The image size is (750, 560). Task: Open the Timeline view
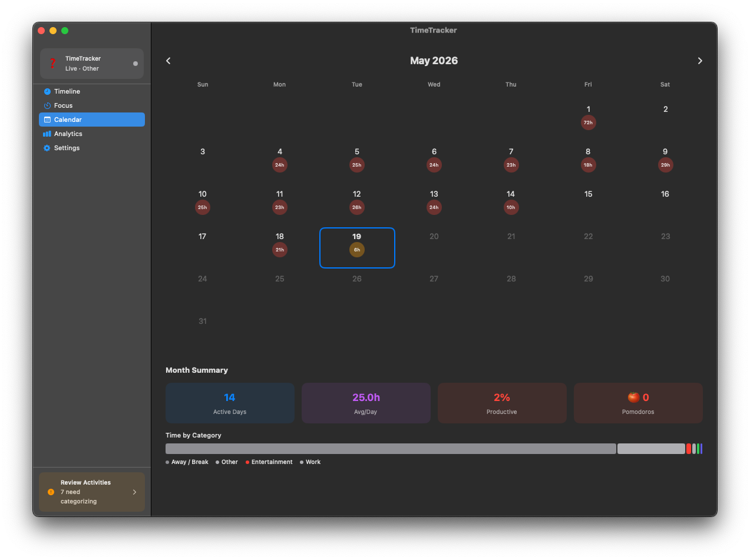coord(92,91)
